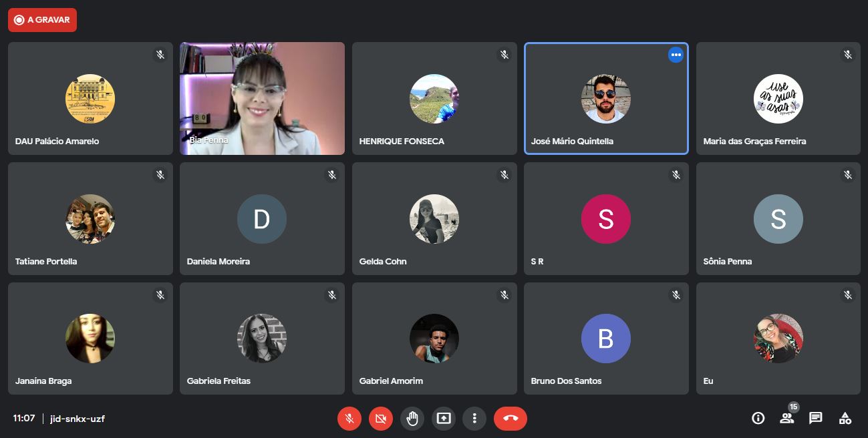This screenshot has width=868, height=438.
Task: Hang up with red leave call button
Action: point(511,419)
